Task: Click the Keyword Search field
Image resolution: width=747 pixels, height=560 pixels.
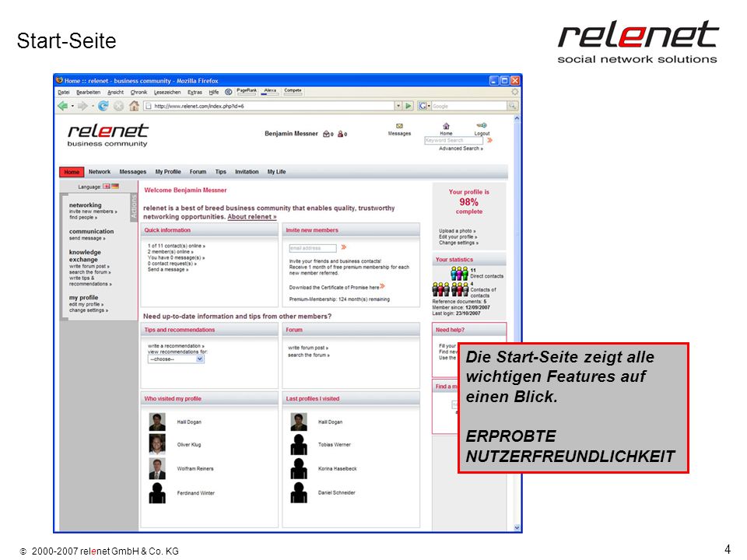Action: tap(454, 141)
